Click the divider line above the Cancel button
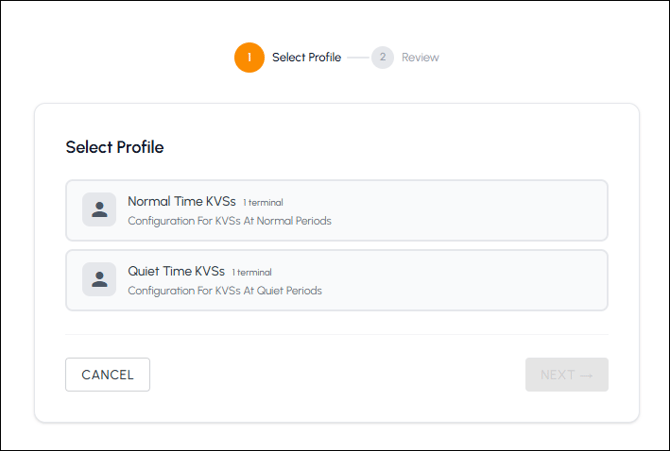 tap(337, 334)
